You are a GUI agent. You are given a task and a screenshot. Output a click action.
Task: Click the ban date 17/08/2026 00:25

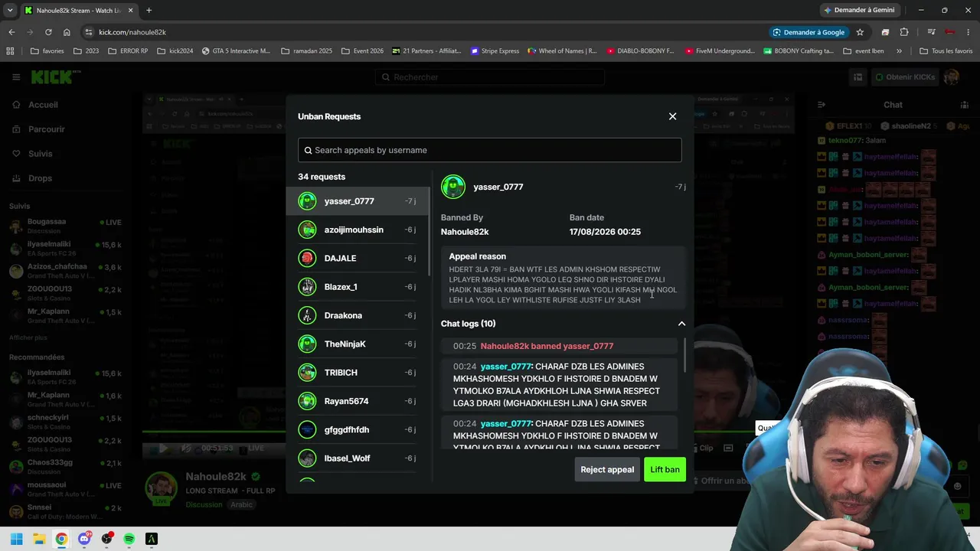tap(605, 232)
